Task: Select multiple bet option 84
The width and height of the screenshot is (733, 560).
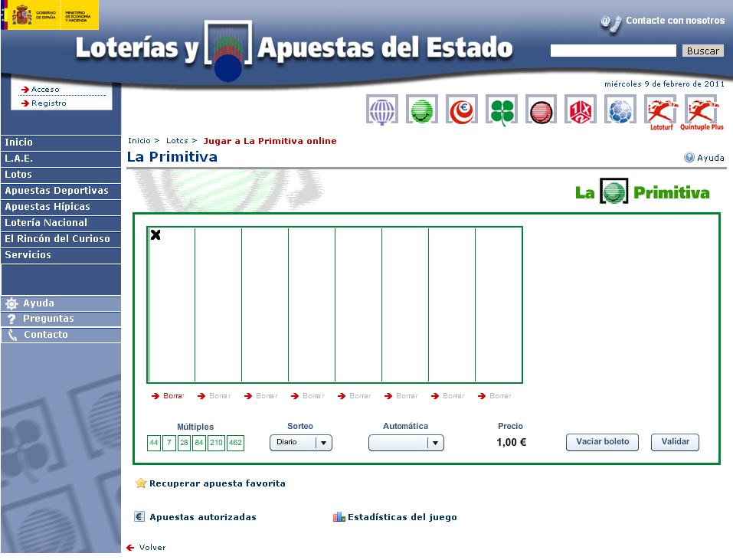Action: (x=199, y=443)
